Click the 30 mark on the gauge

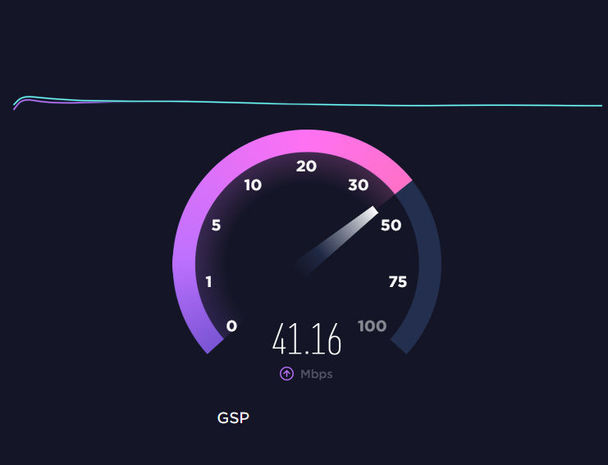pos(358,185)
